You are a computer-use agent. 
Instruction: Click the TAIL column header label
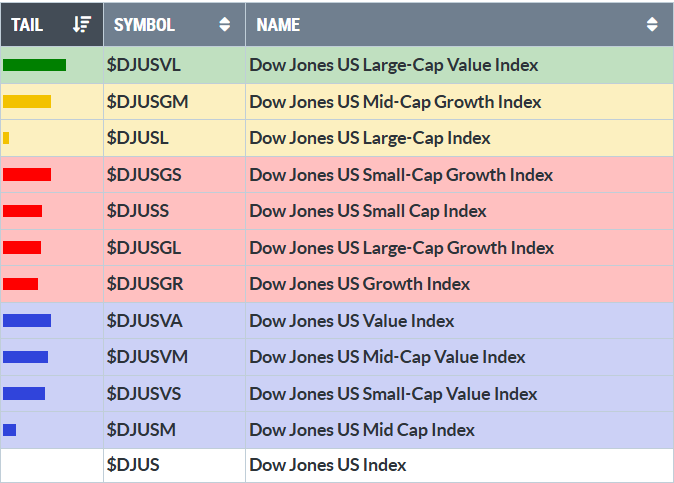[27, 24]
